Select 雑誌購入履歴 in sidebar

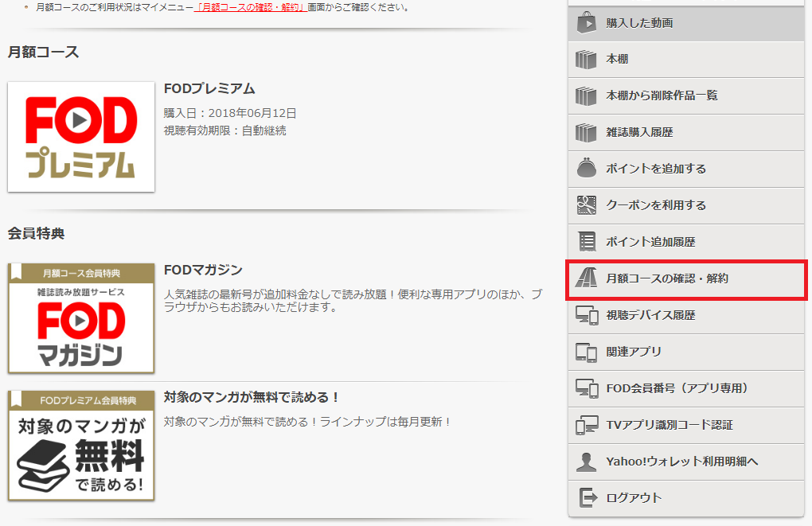point(686,133)
